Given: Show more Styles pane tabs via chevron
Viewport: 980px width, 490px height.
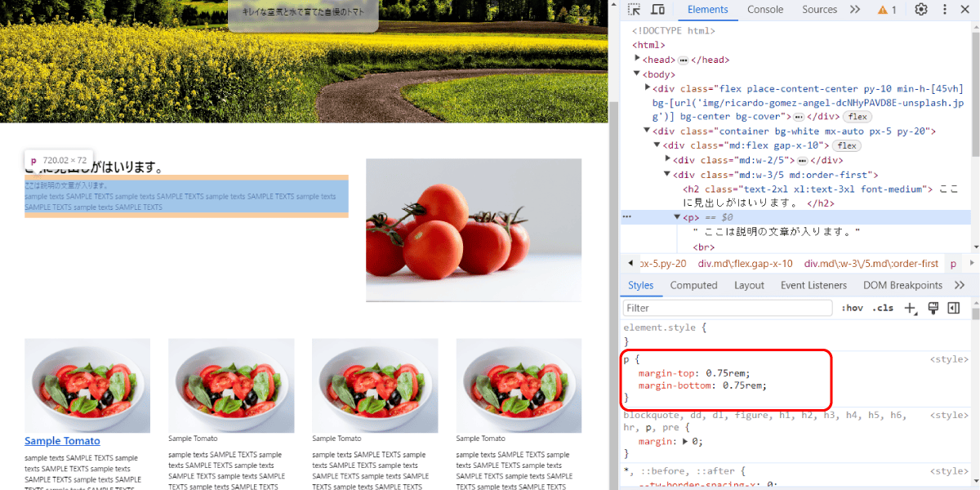Looking at the screenshot, I should pos(960,285).
